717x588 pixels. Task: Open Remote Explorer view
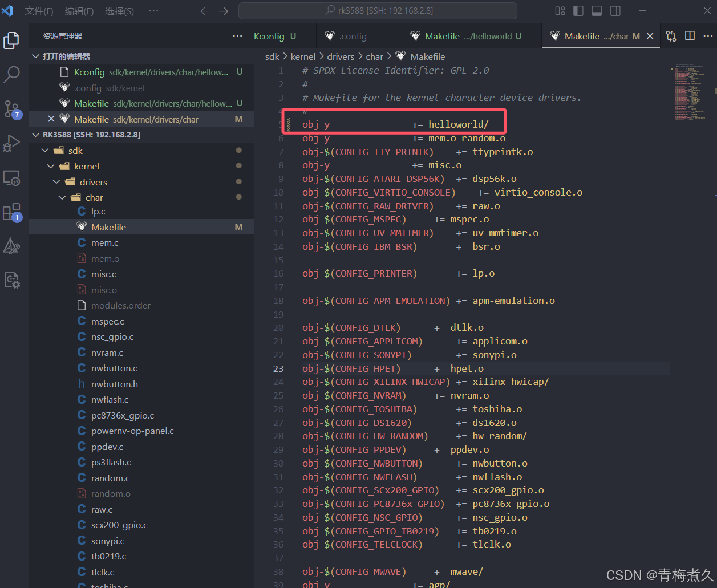click(12, 178)
